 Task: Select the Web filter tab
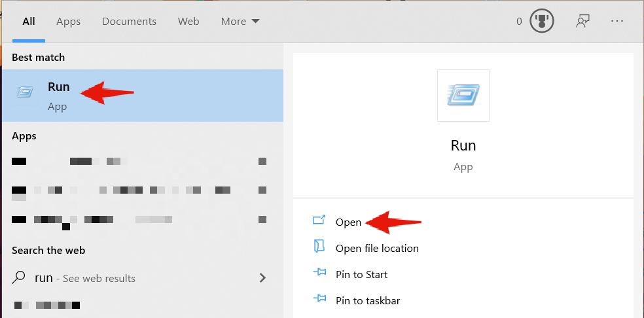coord(188,21)
